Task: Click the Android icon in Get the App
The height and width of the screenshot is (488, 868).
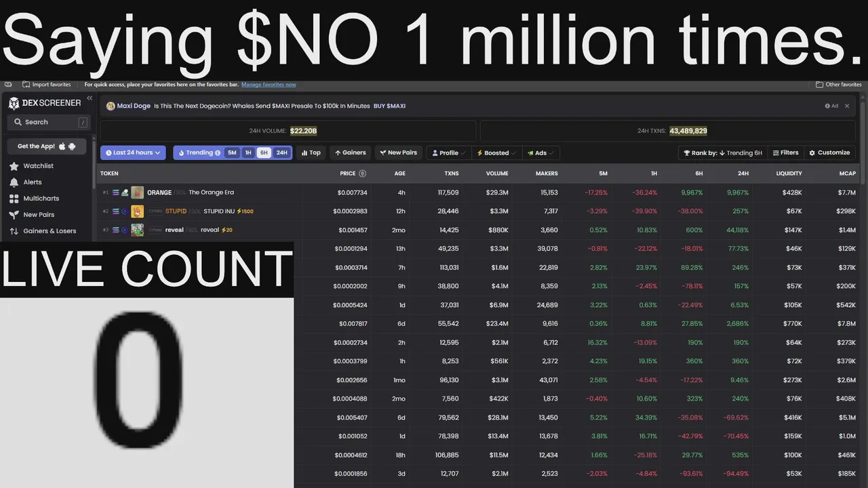Action: [x=73, y=146]
